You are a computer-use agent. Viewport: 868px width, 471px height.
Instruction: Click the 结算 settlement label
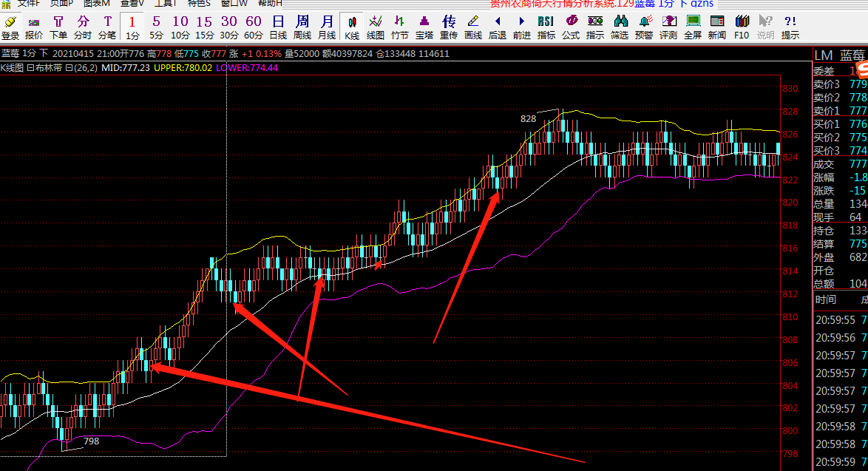[x=824, y=244]
